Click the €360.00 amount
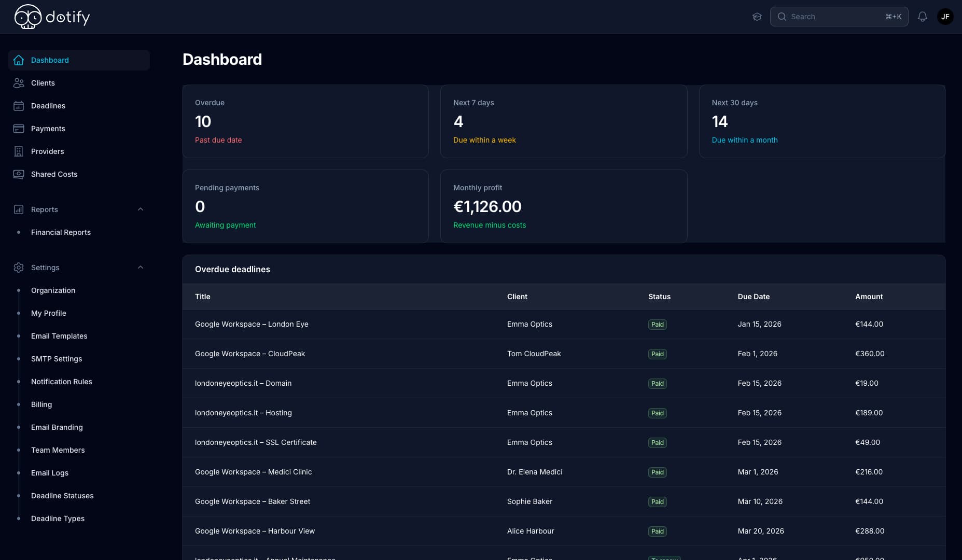Image resolution: width=962 pixels, height=560 pixels. pyautogui.click(x=870, y=354)
